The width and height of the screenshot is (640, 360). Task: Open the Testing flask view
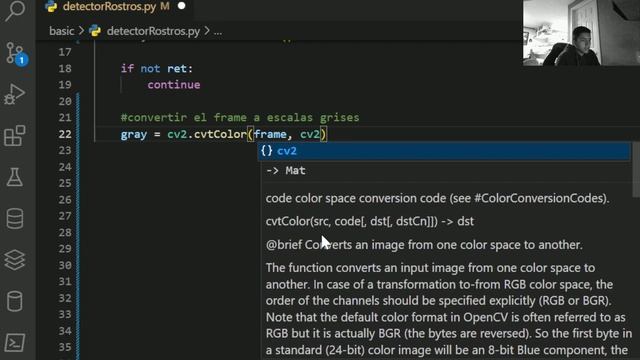15,177
